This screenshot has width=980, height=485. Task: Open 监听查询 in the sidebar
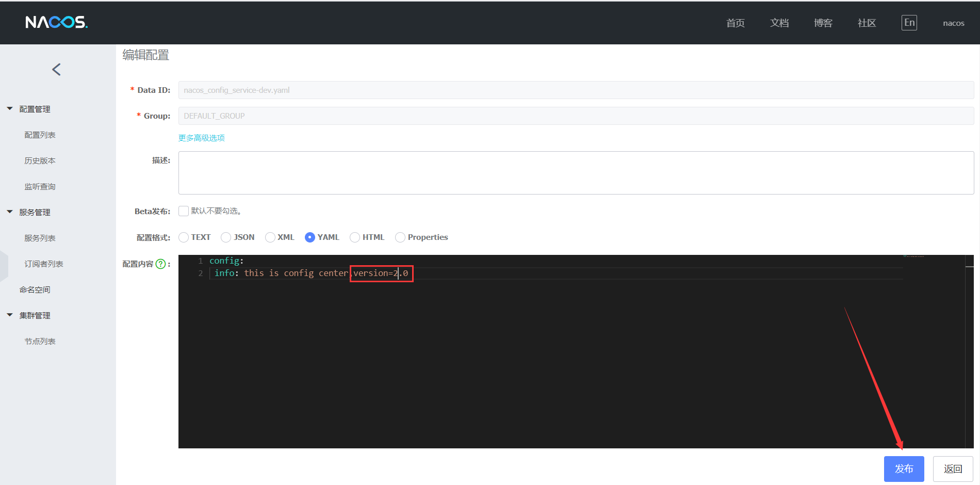40,186
